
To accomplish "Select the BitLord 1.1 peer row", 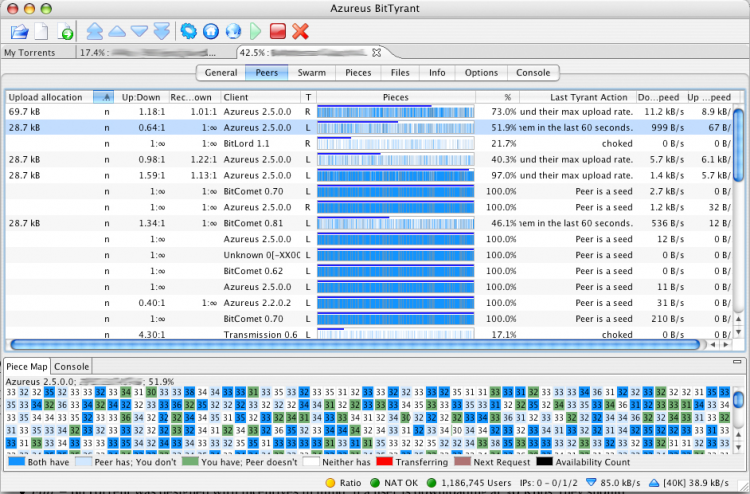I will (x=368, y=143).
